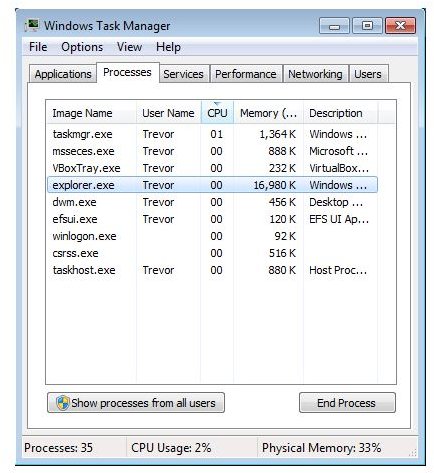Open the Options menu
This screenshot has width=434, height=473.
[x=82, y=47]
